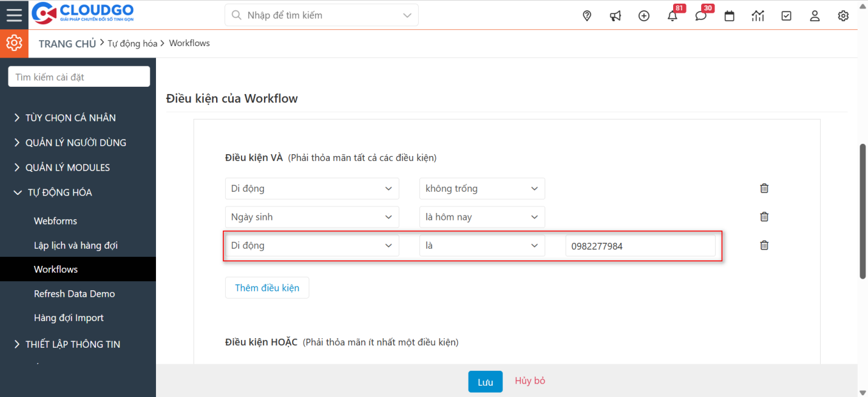Open the user profile icon
This screenshot has width=868, height=397.
click(815, 16)
